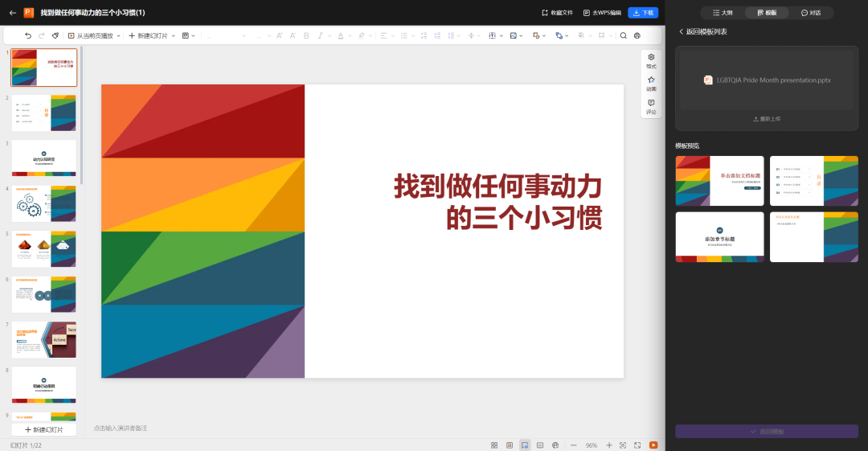Screen dimensions: 868x451
Task: Switch to the 大纲 outline tab
Action: pos(723,13)
